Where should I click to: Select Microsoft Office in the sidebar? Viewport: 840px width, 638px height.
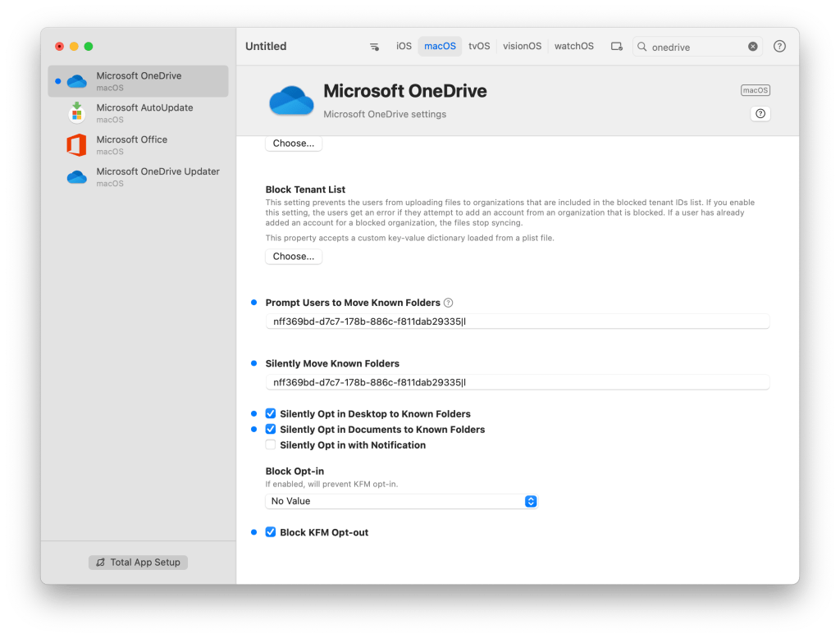tap(131, 145)
